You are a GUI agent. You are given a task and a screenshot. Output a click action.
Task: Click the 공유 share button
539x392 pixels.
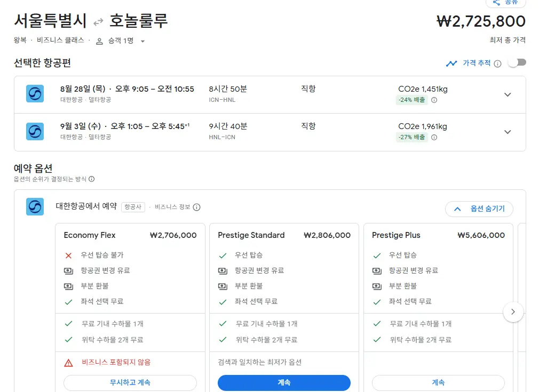[x=506, y=3]
